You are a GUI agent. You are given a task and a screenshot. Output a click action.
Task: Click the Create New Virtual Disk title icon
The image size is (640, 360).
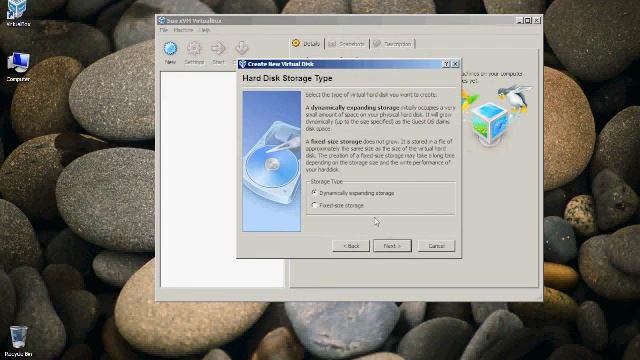pyautogui.click(x=243, y=64)
